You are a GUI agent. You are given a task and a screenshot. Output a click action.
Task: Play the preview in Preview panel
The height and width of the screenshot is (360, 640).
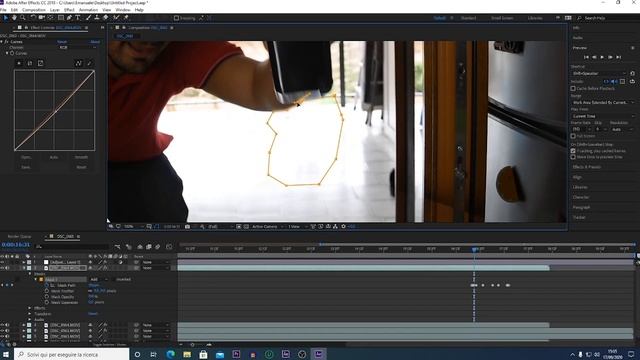(x=602, y=57)
